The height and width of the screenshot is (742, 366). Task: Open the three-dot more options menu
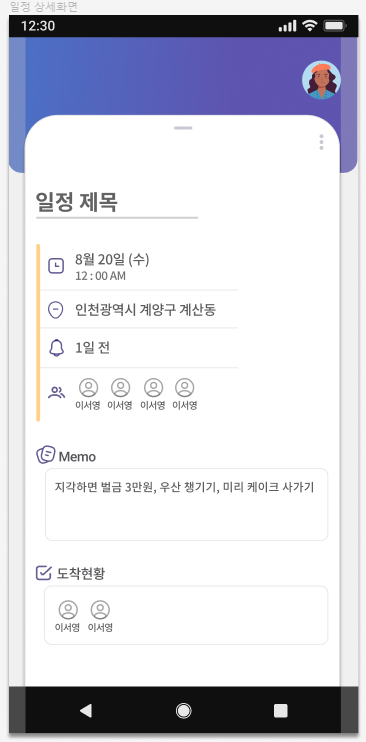pyautogui.click(x=321, y=142)
